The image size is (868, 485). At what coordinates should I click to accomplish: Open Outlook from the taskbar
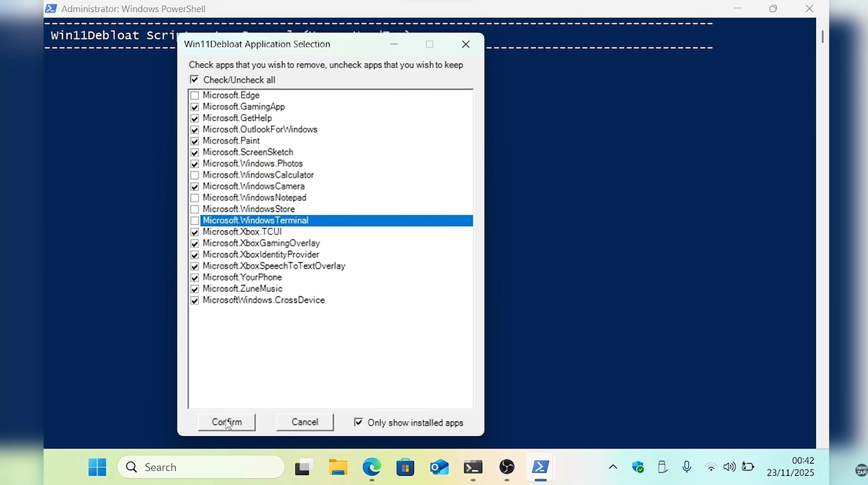[439, 468]
